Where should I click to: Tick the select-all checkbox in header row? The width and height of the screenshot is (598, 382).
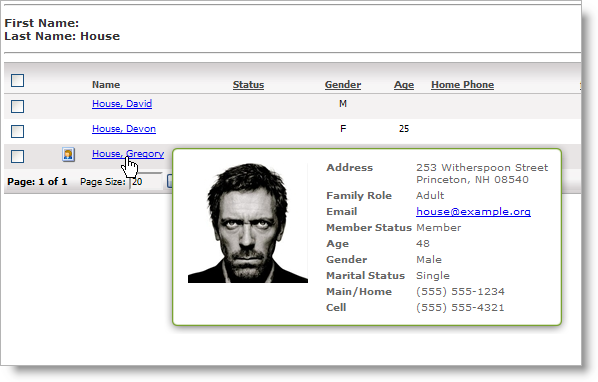pos(18,80)
